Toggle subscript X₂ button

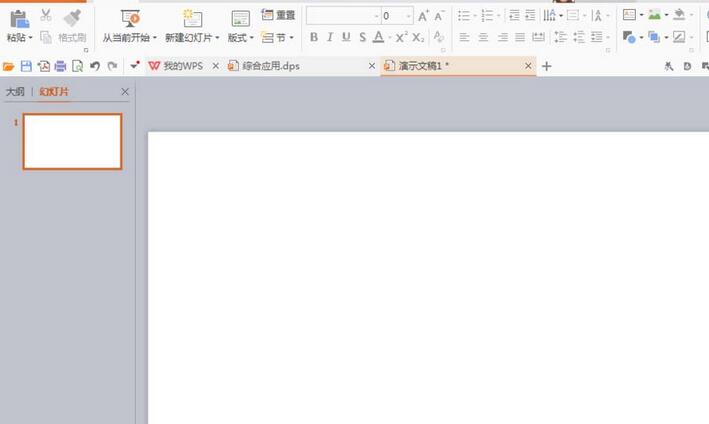click(418, 38)
